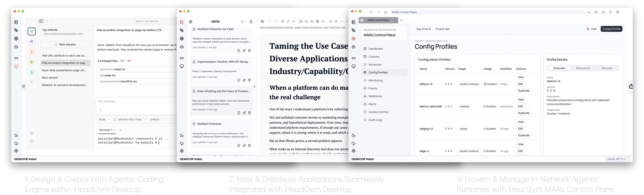Screen dimensions: 644x195
Task: Undo the last edit in the Notes editor
Action: (270, 22)
